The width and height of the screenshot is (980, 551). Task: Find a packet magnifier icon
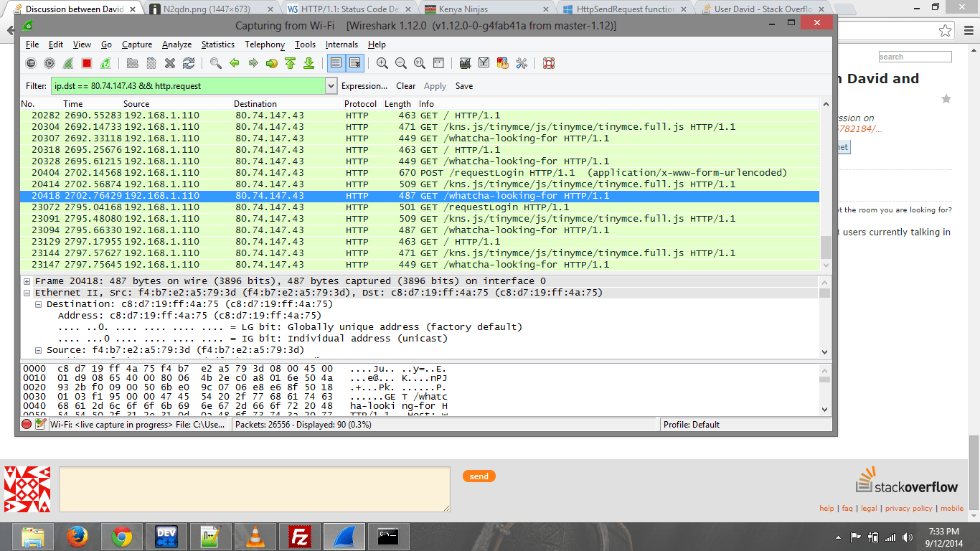coord(216,63)
